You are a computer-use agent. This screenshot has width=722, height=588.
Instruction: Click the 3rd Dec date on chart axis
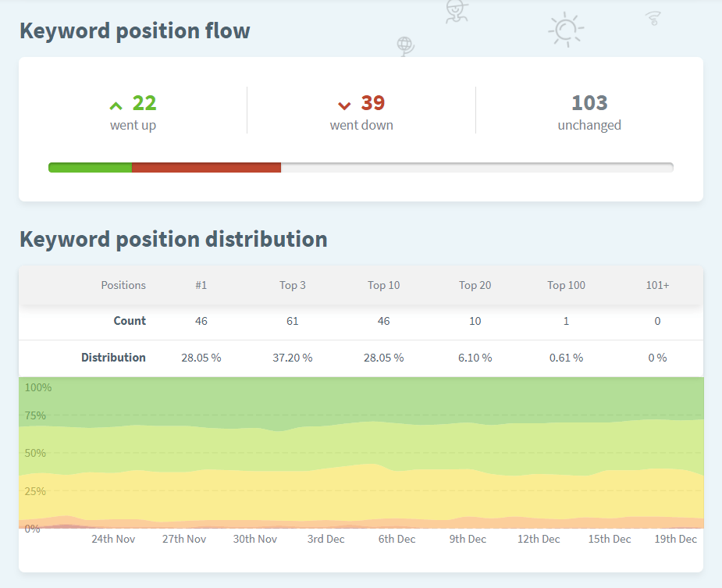(x=325, y=539)
